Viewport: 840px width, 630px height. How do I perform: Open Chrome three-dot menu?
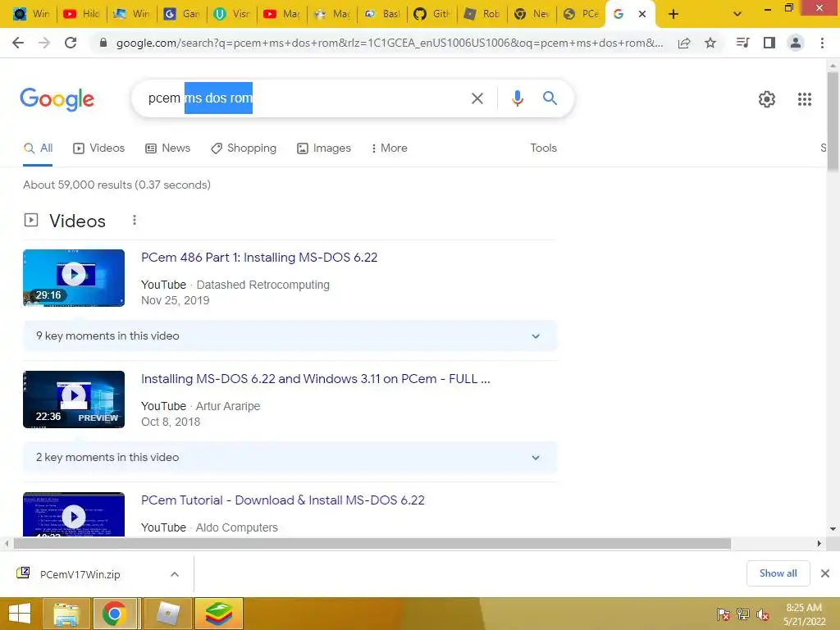[822, 43]
